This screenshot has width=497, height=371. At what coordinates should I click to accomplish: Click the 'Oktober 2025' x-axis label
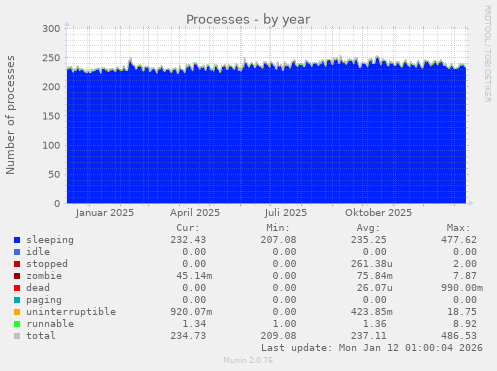378,213
